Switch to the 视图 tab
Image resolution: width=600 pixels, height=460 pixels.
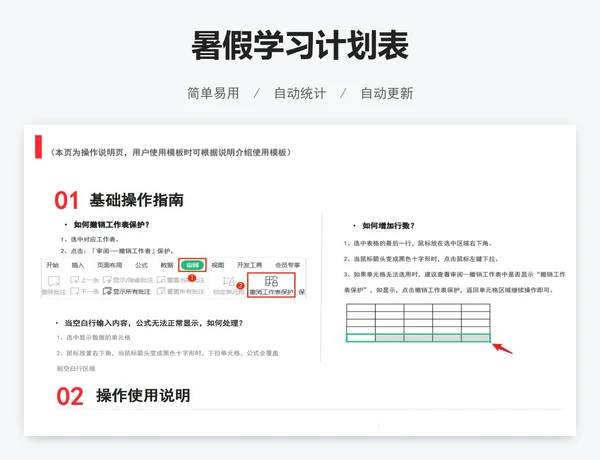point(218,265)
